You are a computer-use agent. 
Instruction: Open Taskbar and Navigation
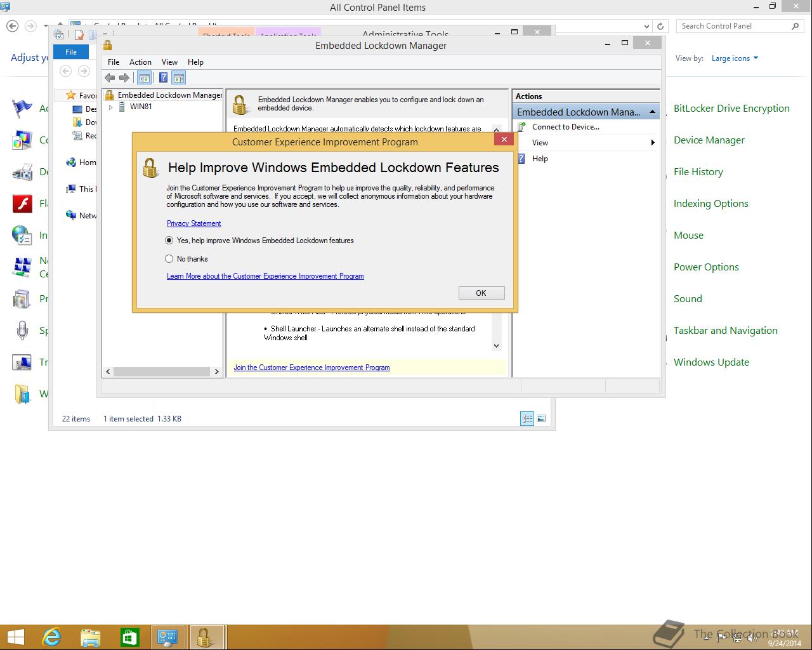click(725, 331)
